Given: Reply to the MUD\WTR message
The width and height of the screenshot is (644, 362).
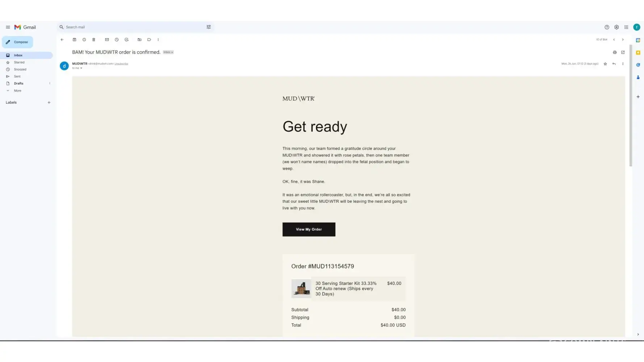Looking at the screenshot, I should coord(614,64).
